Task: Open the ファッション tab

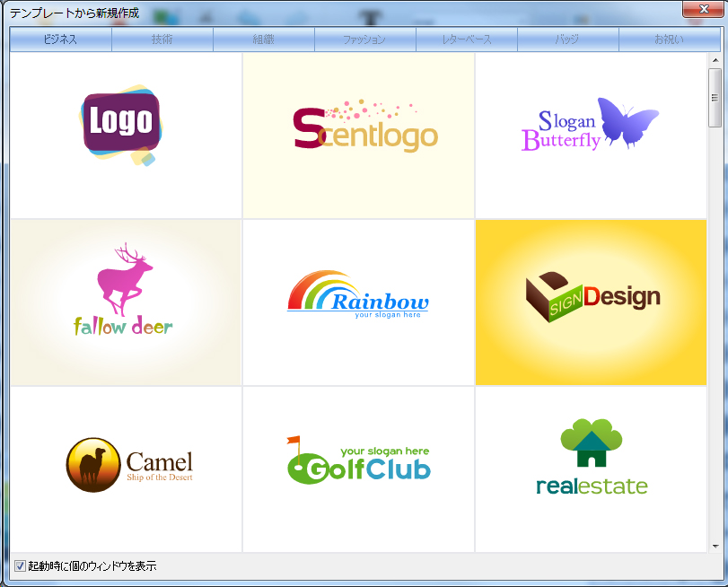Action: [365, 39]
